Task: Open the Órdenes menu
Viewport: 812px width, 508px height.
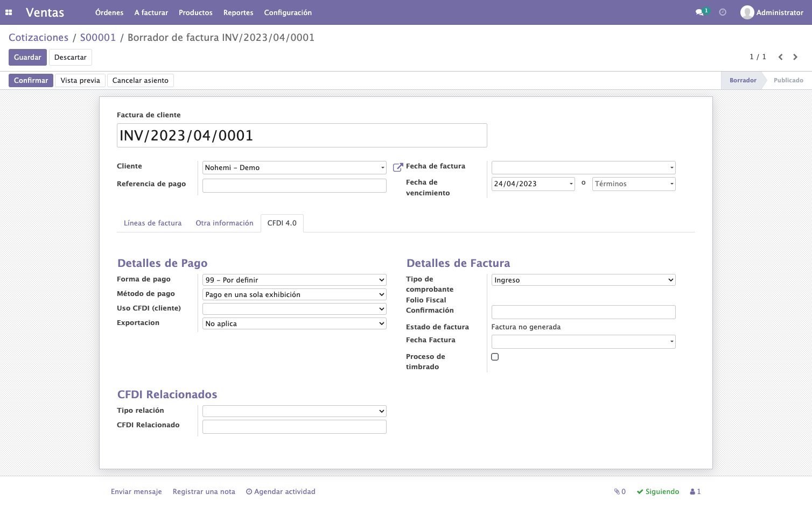Action: 109,12
